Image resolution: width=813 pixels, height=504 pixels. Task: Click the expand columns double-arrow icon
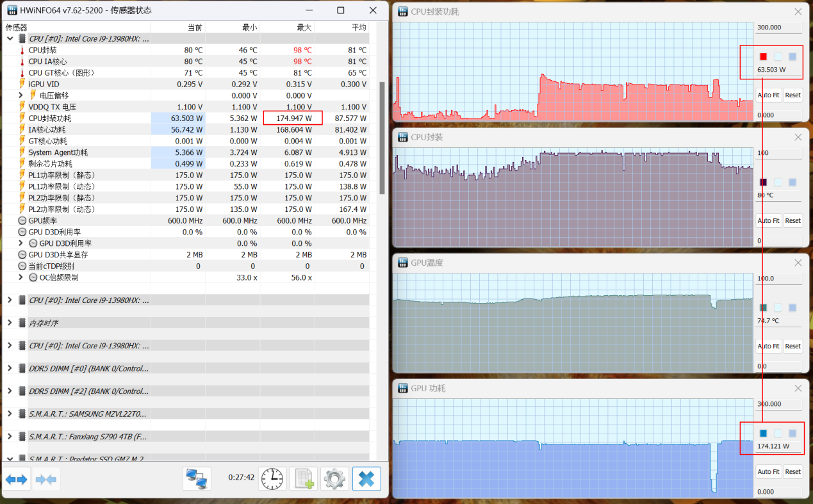click(x=17, y=479)
